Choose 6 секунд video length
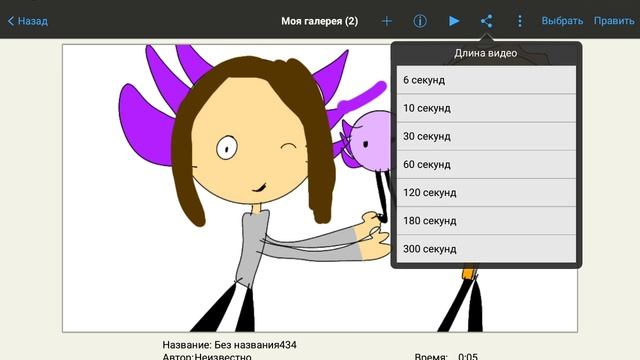 tap(486, 80)
